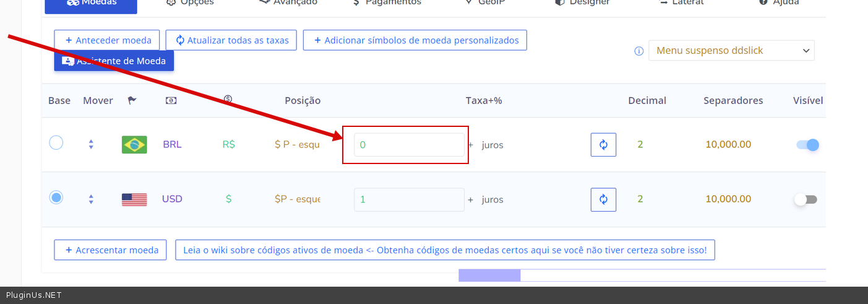Switch to the Moedas tab
868x304 pixels.
click(91, 4)
